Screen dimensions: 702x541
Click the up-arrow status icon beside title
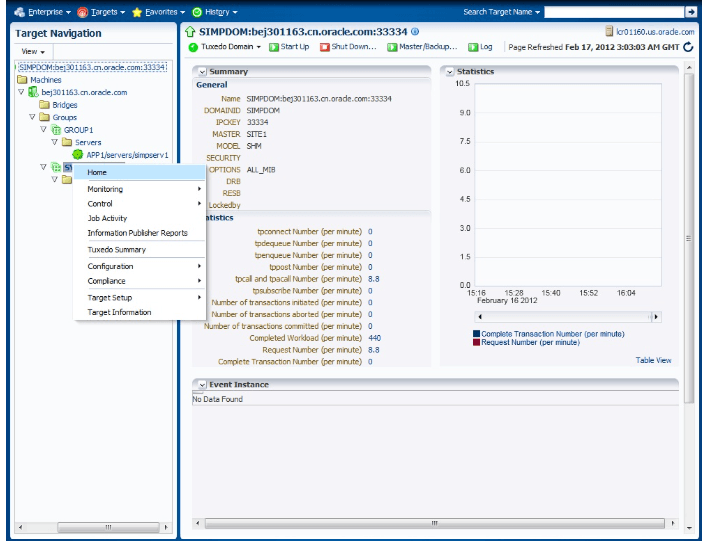point(190,31)
